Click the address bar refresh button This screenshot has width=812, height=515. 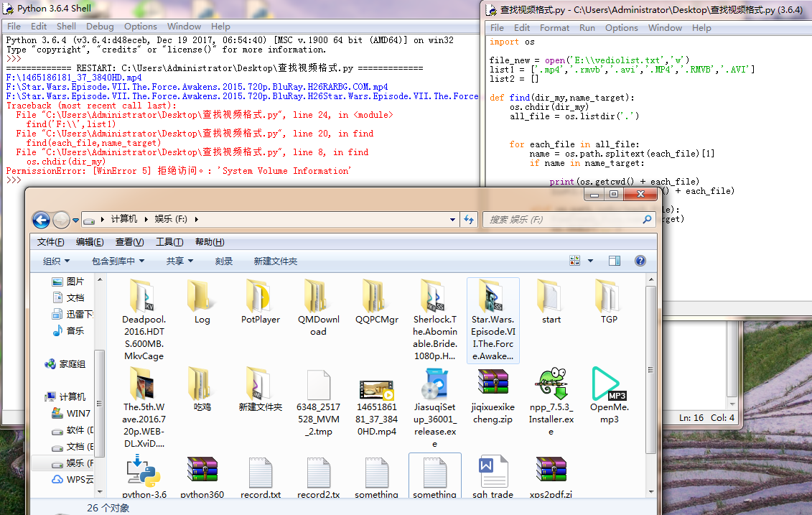coord(469,219)
